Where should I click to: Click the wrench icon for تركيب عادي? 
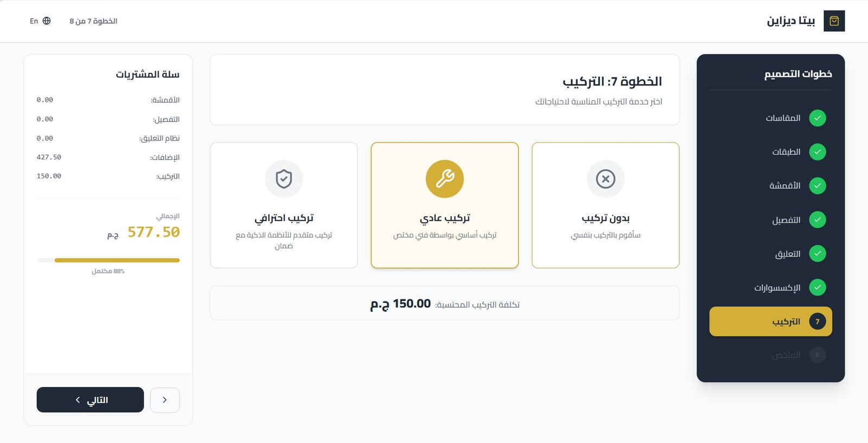click(444, 179)
